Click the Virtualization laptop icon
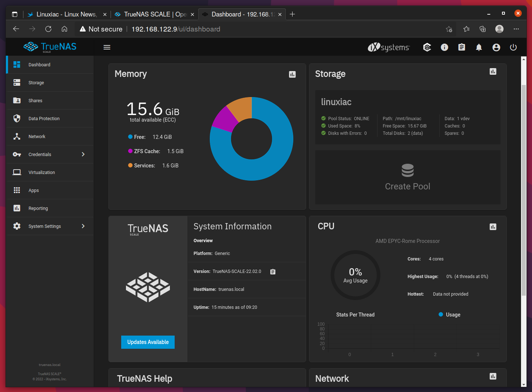The width and height of the screenshot is (532, 392). click(17, 172)
